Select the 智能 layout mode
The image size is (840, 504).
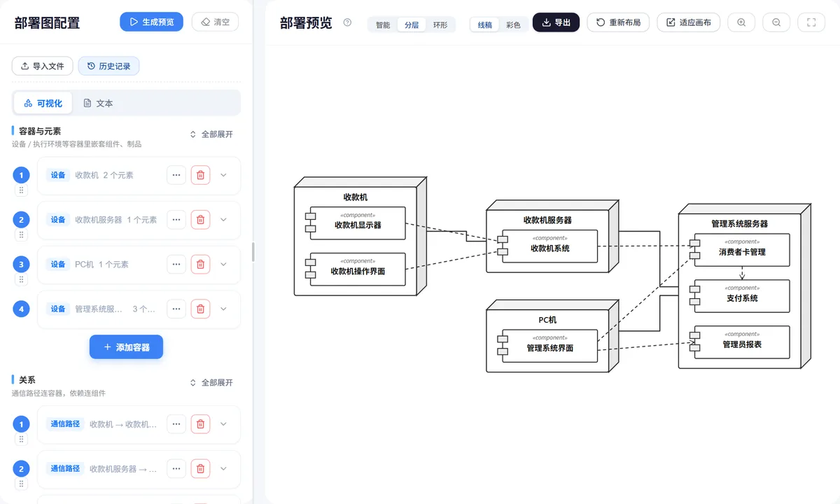[x=383, y=24]
